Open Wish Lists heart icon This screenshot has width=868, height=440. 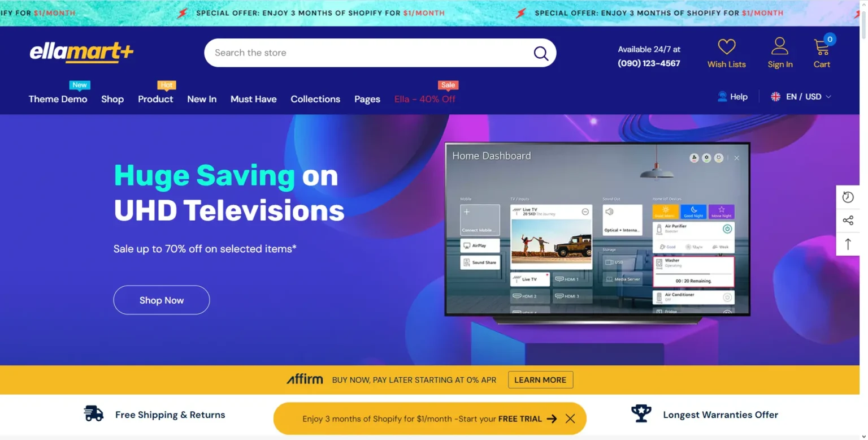click(727, 46)
